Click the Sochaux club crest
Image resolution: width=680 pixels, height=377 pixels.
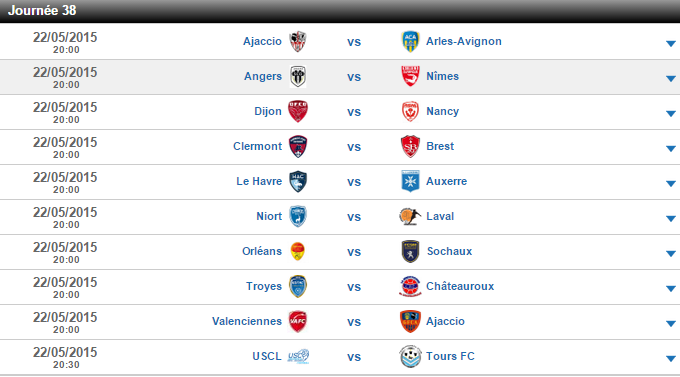pyautogui.click(x=410, y=252)
